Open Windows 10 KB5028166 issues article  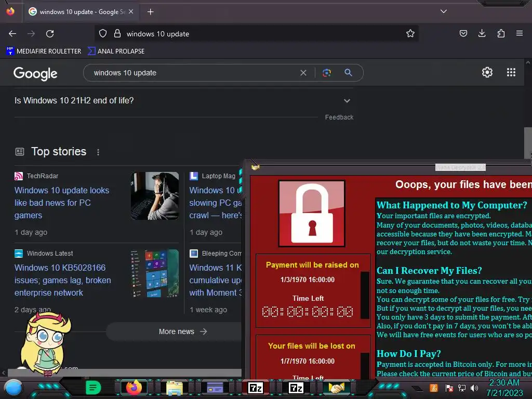[63, 280]
